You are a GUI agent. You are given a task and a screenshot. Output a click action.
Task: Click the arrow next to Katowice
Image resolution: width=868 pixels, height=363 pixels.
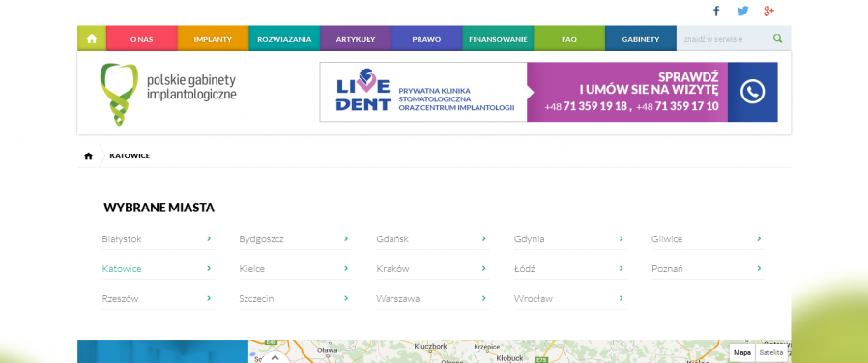(x=209, y=268)
